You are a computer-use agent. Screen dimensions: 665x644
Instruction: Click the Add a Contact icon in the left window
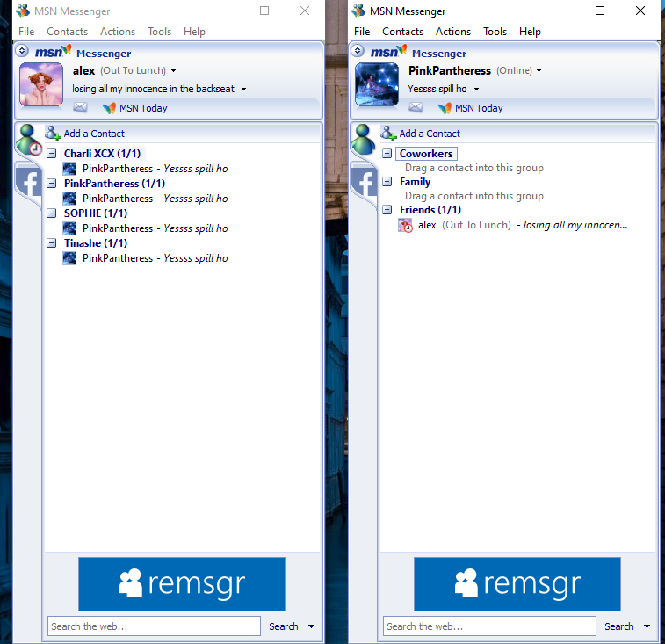pos(54,134)
